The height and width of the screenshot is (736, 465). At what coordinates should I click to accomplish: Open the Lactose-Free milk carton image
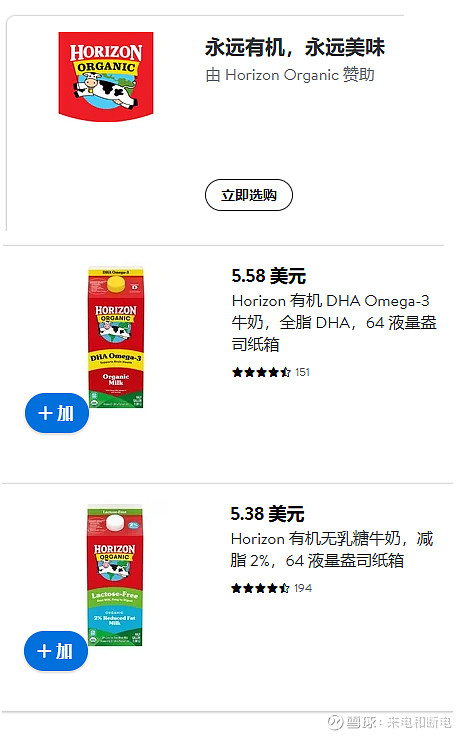click(x=115, y=576)
